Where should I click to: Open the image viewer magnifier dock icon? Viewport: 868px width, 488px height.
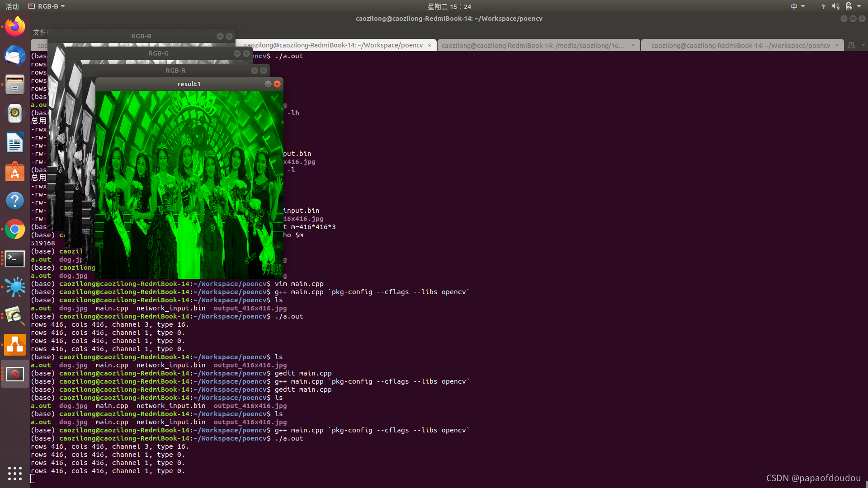click(15, 316)
